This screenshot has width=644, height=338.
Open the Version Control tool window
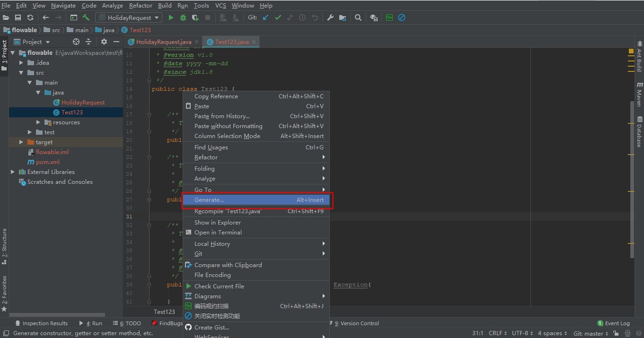click(x=356, y=323)
